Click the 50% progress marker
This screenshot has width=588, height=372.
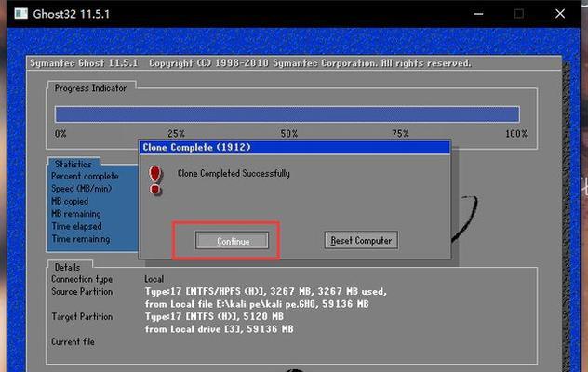(x=289, y=134)
